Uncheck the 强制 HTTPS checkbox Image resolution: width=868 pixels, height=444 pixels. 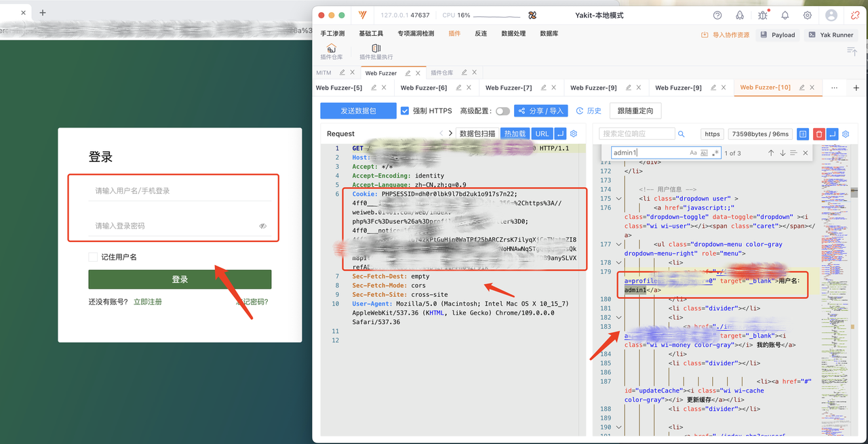(x=405, y=110)
